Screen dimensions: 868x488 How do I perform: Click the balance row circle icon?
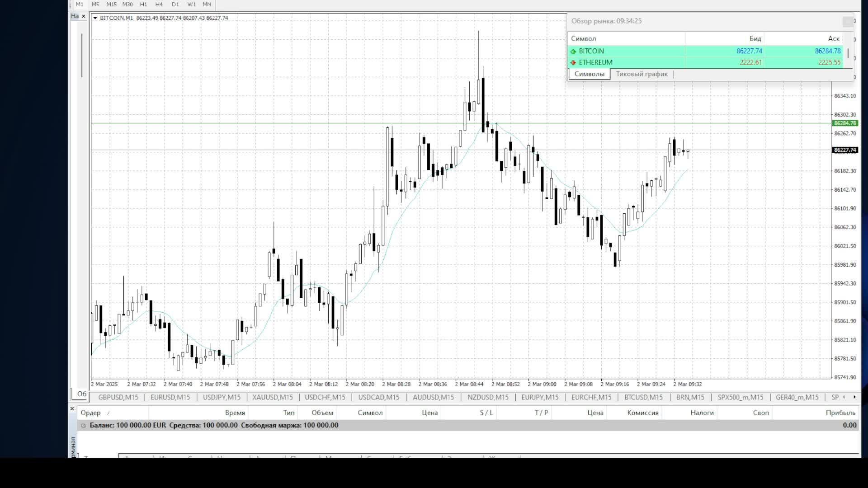pos(83,426)
